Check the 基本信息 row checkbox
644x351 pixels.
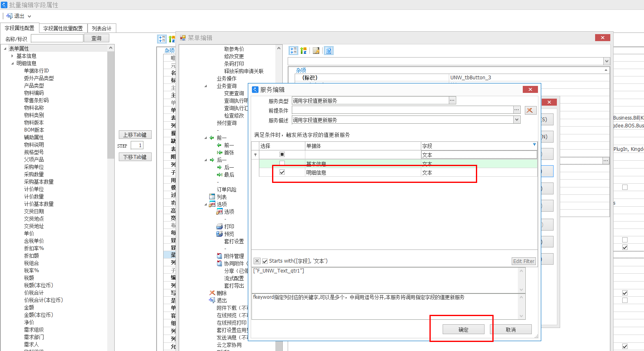(282, 164)
